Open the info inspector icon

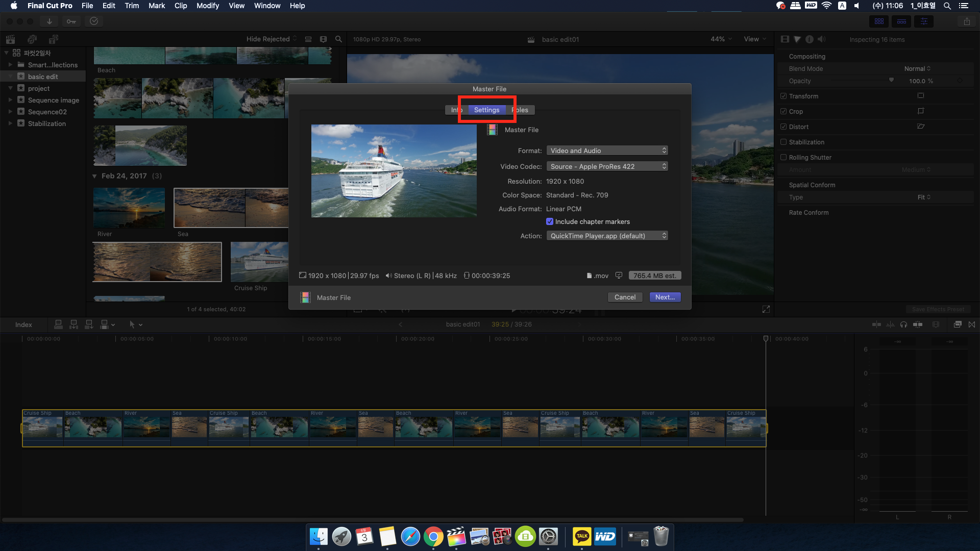point(810,39)
